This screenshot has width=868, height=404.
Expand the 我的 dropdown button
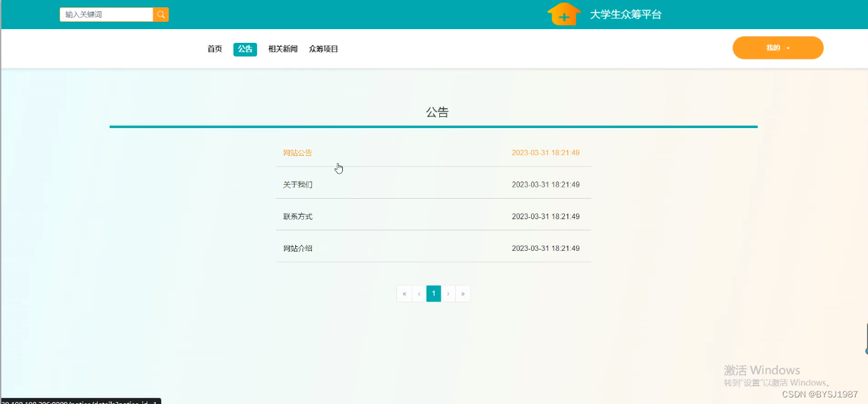coord(778,48)
